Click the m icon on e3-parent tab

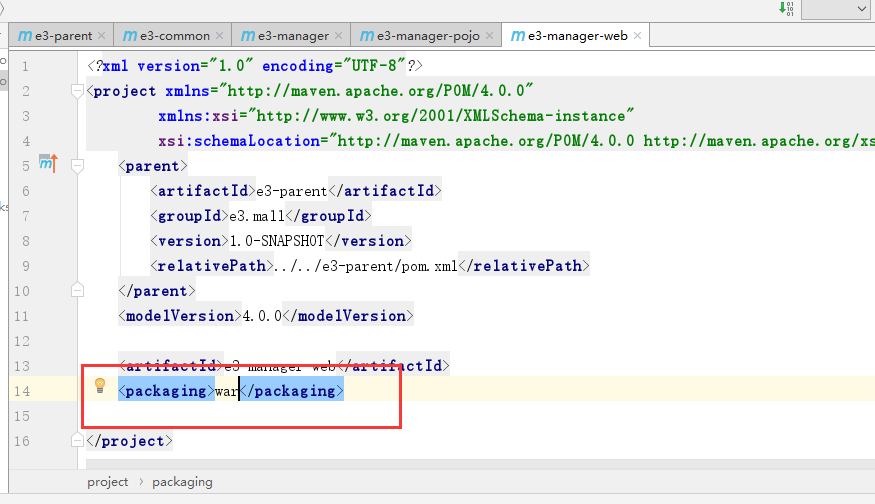tap(25, 36)
